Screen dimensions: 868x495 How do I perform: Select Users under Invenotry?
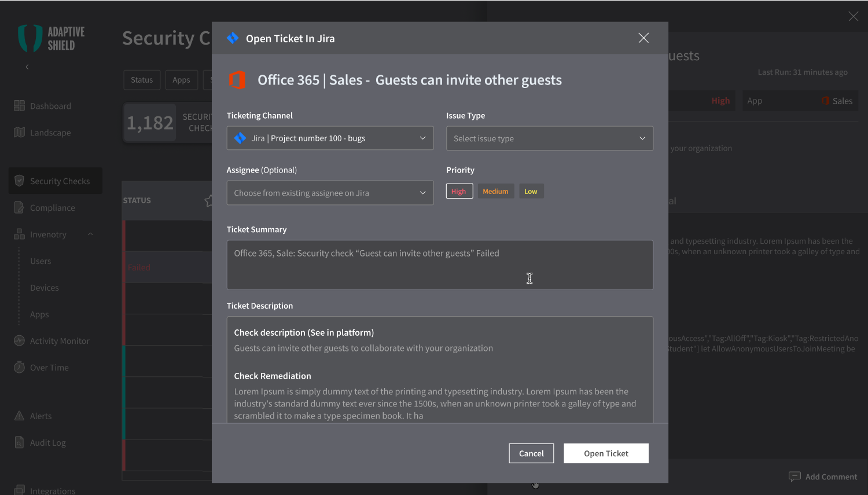click(x=41, y=261)
